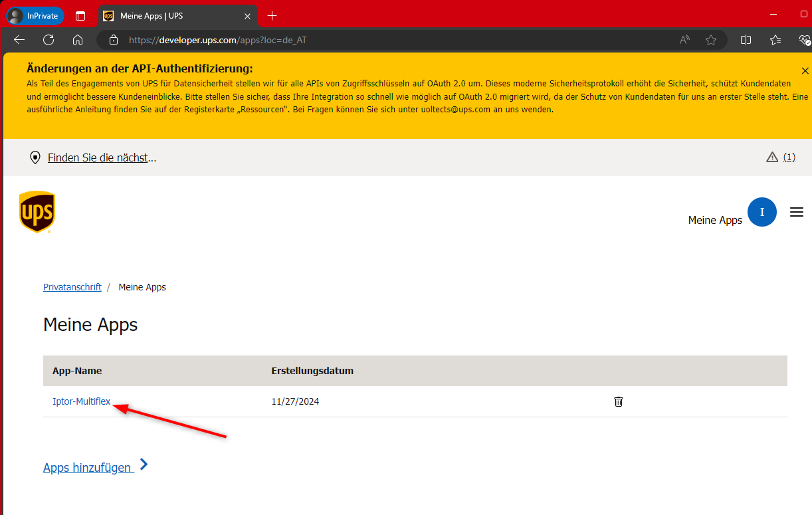The width and height of the screenshot is (812, 515).
Task: Refresh the page in the browser
Action: (49, 40)
